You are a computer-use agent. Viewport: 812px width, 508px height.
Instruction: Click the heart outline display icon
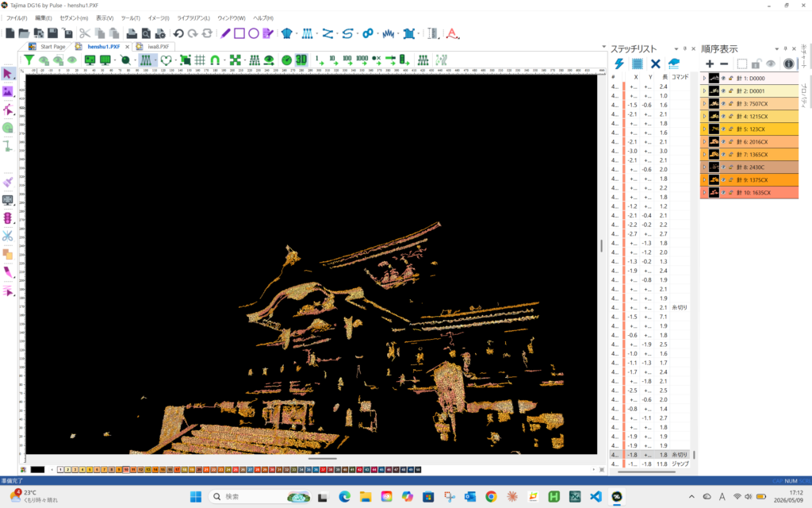[166, 60]
